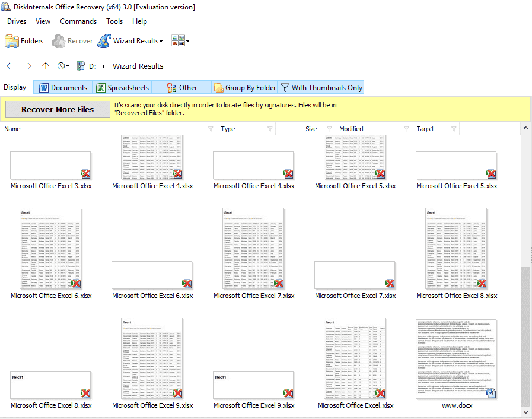This screenshot has height=419, width=532.
Task: Open the Tools menu
Action: point(114,21)
